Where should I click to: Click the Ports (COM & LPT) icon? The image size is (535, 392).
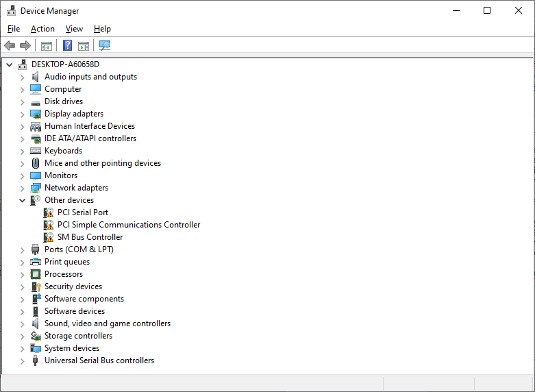pyautogui.click(x=36, y=249)
